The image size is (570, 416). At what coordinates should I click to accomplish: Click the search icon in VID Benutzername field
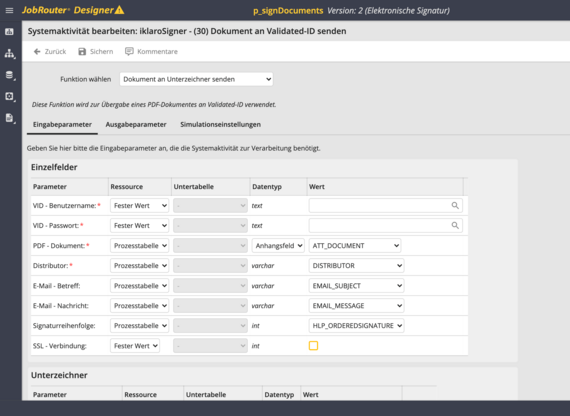point(455,205)
